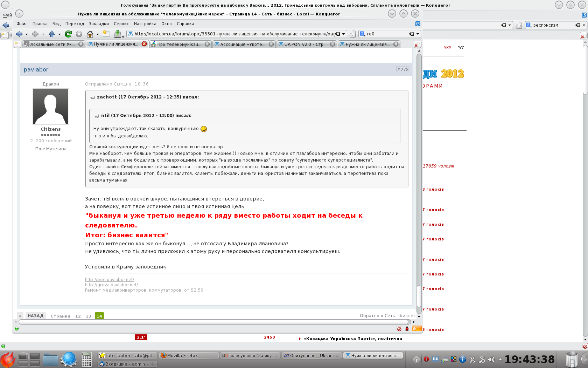Open the pavlabor username link
Viewport: 588px width, 368px height.
[36, 69]
